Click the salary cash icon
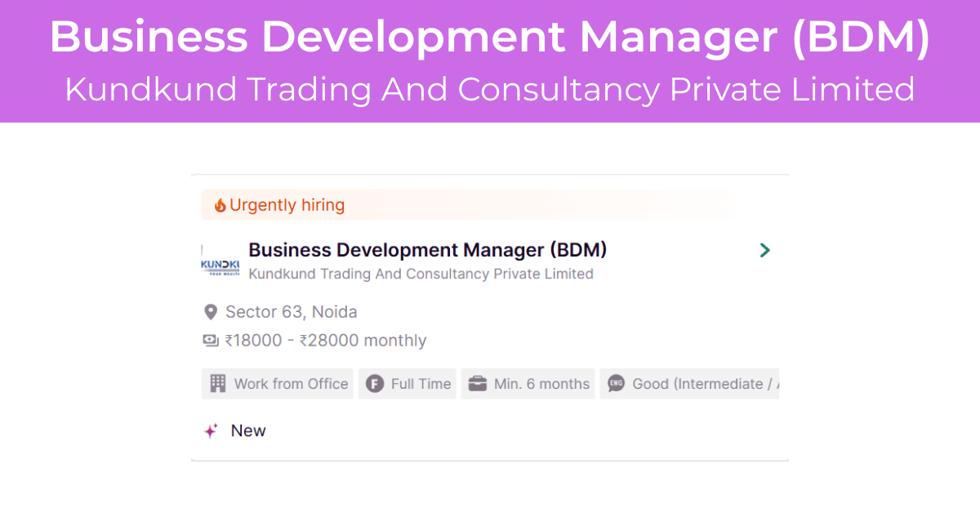The image size is (980, 513). click(211, 341)
